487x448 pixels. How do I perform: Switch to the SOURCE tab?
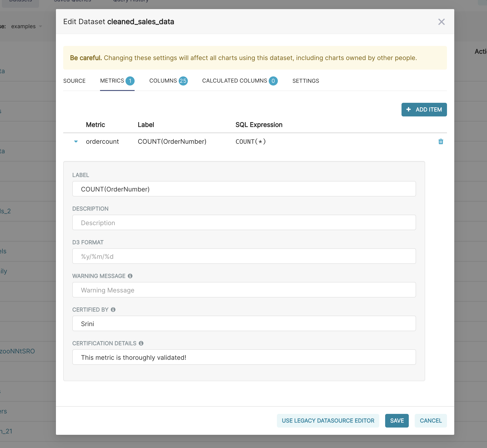(x=74, y=81)
